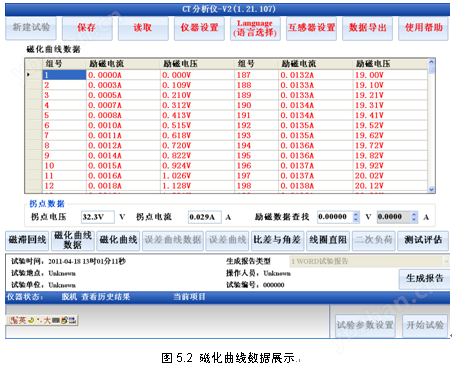The height and width of the screenshot is (365, 452).
Task: Click cell 0.515V in row 6
Action: pos(197,125)
